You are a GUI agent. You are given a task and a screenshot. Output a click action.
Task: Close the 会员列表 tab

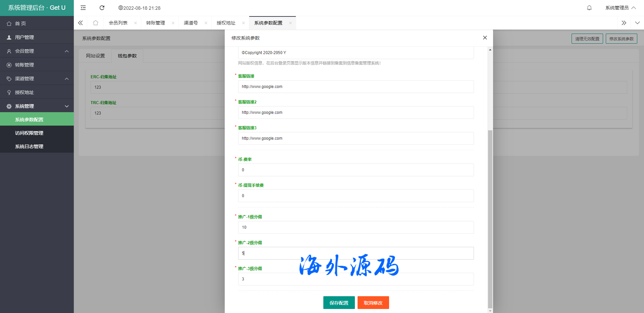136,23
